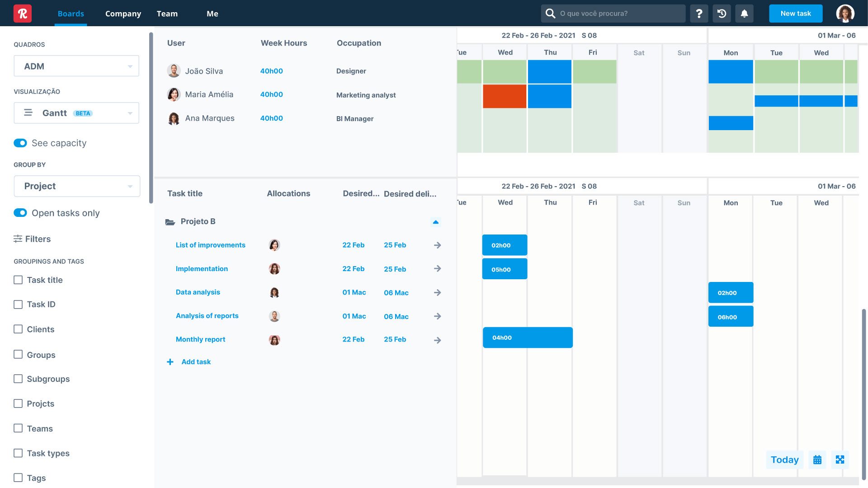Collapse the Projeto B group
This screenshot has height=488, width=868.
436,222
